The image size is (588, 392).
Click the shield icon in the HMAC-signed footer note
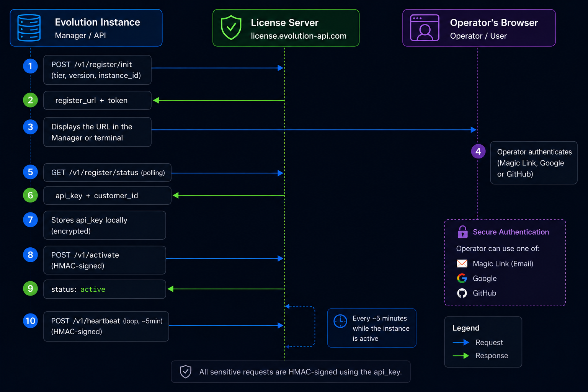[186, 371]
